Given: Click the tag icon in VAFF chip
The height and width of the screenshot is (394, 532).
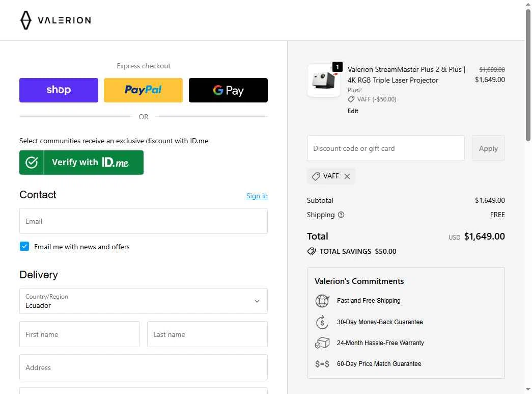Looking at the screenshot, I should tap(316, 176).
